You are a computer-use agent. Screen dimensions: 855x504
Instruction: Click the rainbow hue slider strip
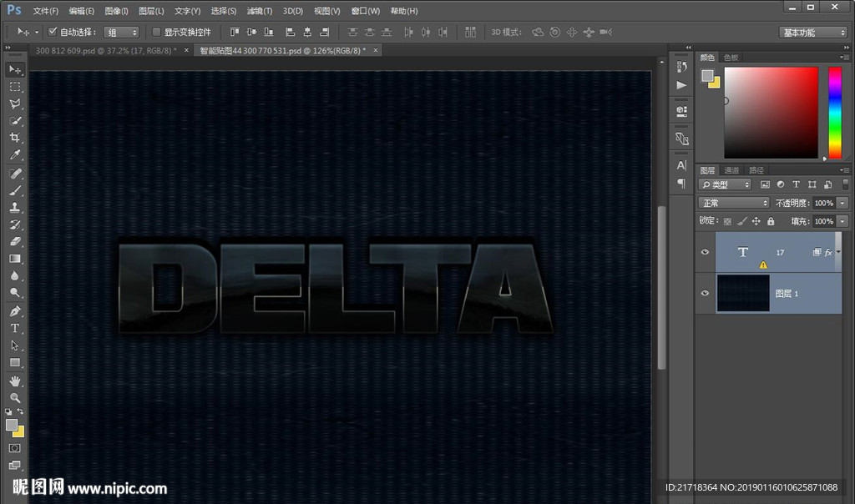click(834, 111)
